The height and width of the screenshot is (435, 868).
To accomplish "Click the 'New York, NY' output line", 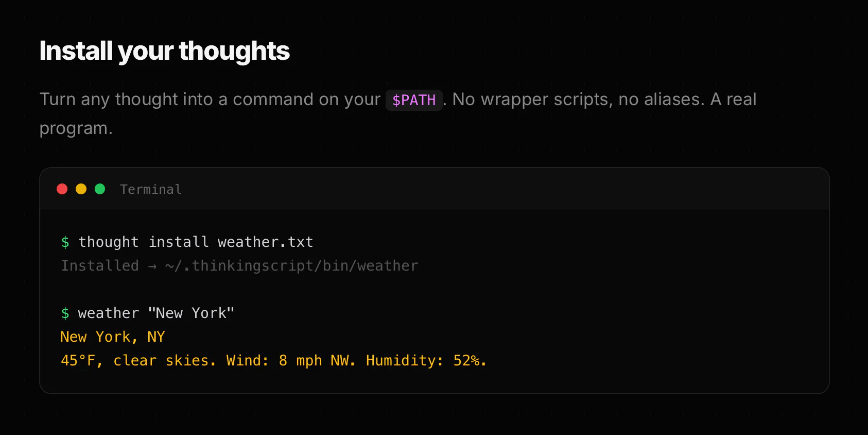I will (x=113, y=337).
